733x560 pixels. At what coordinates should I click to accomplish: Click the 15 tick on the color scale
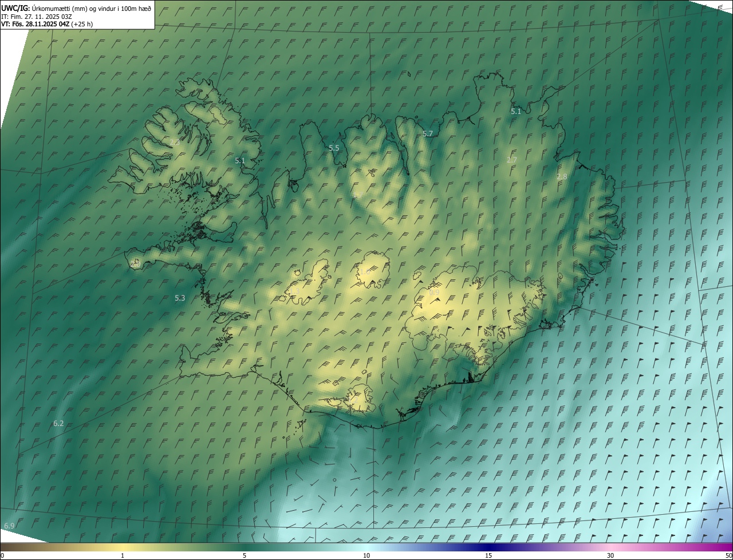click(x=488, y=555)
